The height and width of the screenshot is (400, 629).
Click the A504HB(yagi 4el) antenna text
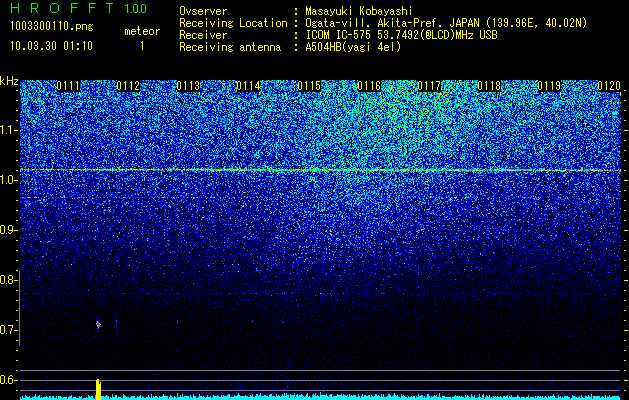coord(353,47)
